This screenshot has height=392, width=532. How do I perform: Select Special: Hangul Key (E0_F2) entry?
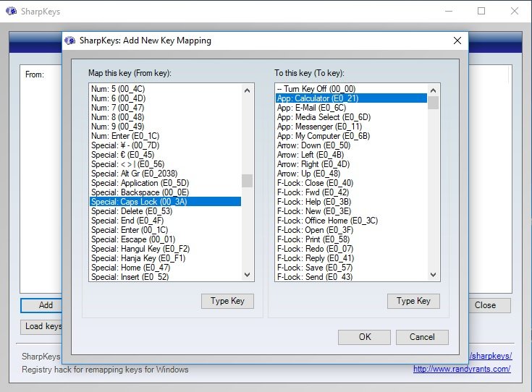click(165, 249)
